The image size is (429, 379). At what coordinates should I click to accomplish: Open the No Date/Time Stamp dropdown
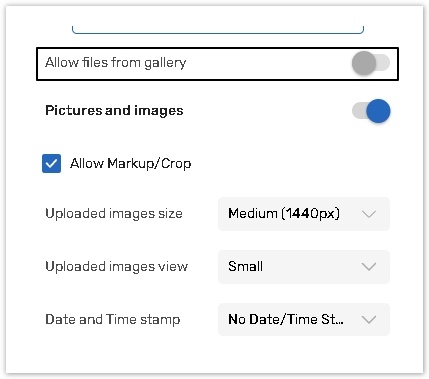(304, 319)
